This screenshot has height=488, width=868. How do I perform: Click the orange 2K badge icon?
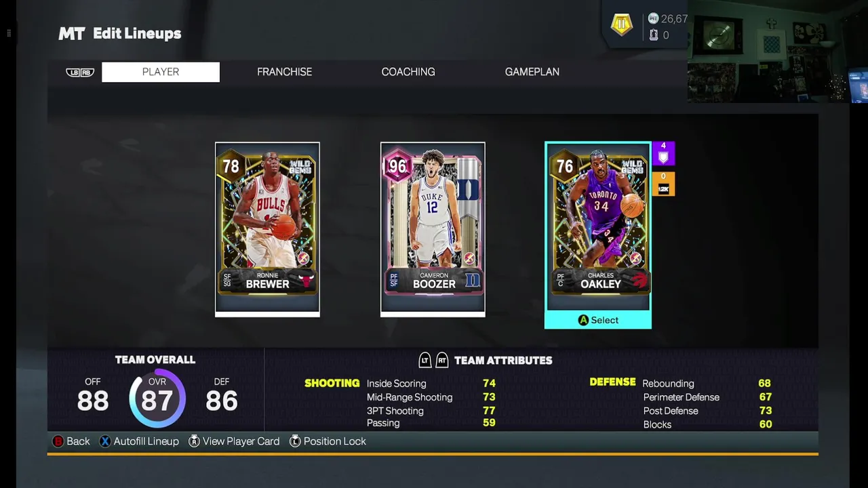click(663, 184)
